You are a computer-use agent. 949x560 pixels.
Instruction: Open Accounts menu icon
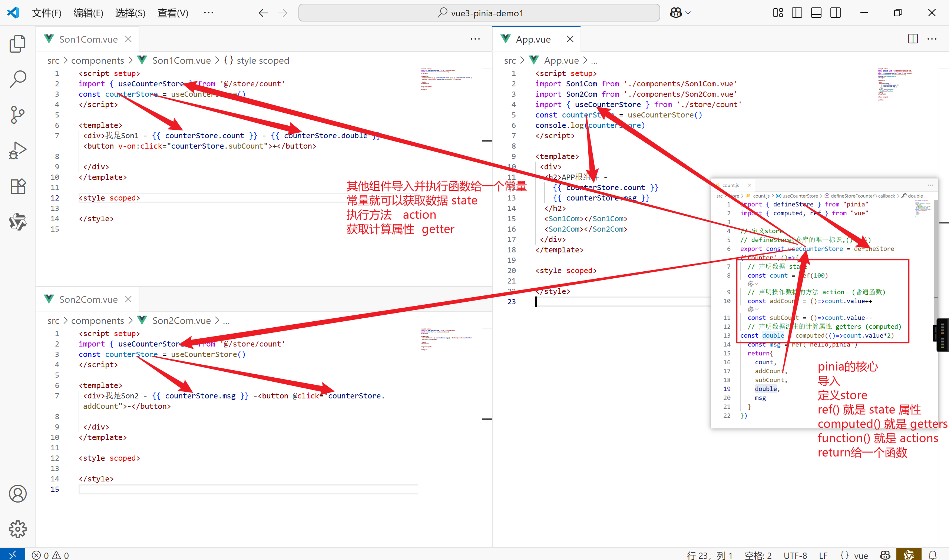pyautogui.click(x=17, y=494)
